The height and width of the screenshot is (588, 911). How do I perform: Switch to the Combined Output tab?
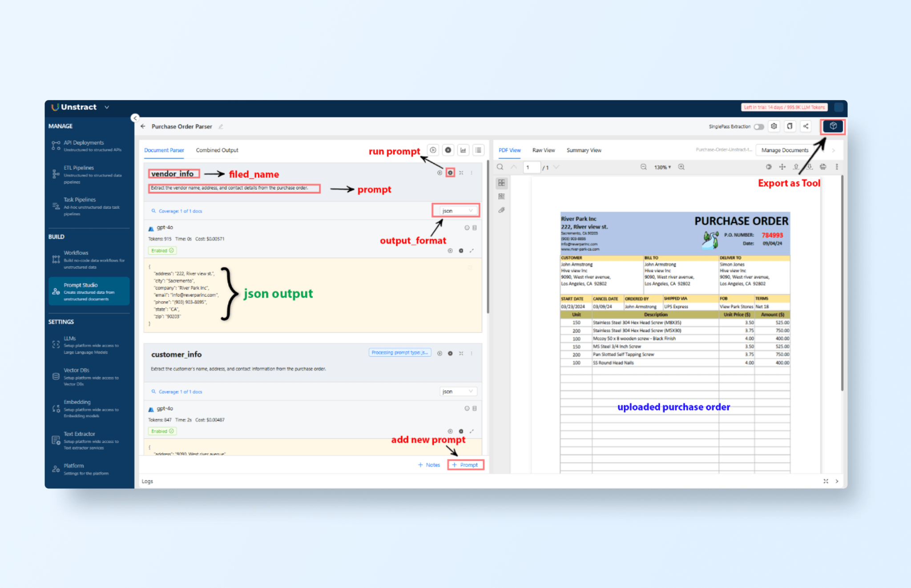(216, 150)
